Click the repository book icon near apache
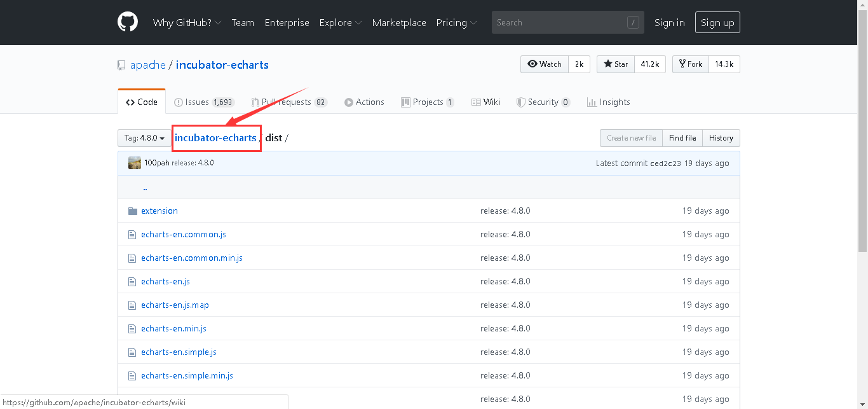The width and height of the screenshot is (868, 409). (121, 65)
